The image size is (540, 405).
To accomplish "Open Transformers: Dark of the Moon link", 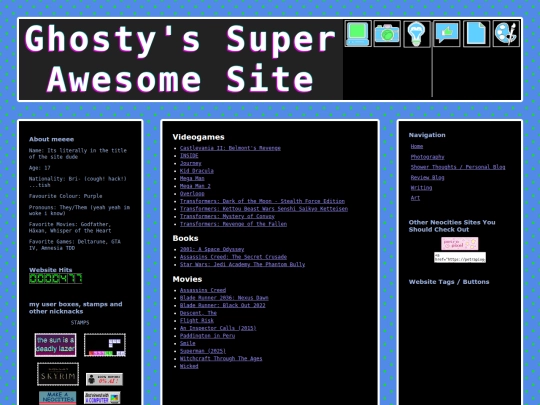I will (262, 201).
